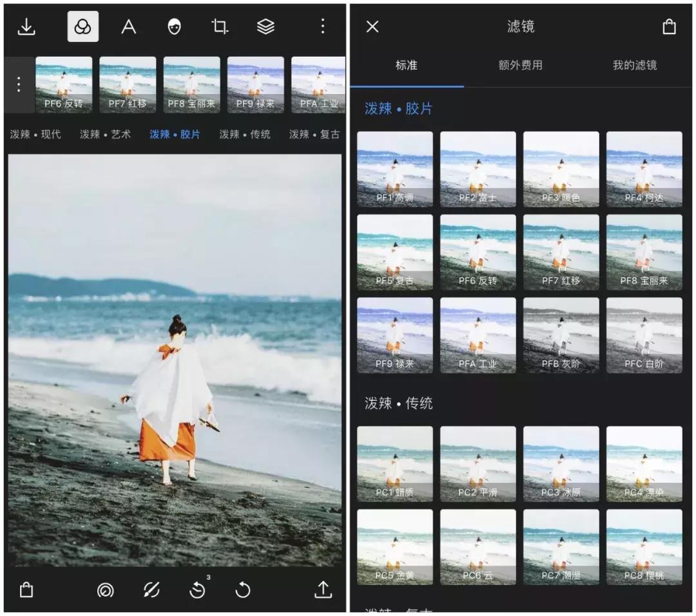Open edit history icon with badge 3

(x=198, y=590)
